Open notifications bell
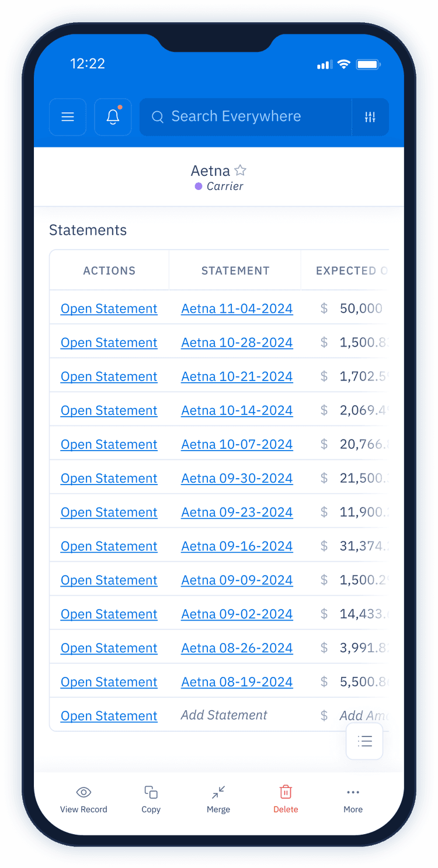The width and height of the screenshot is (438, 868). tap(113, 117)
